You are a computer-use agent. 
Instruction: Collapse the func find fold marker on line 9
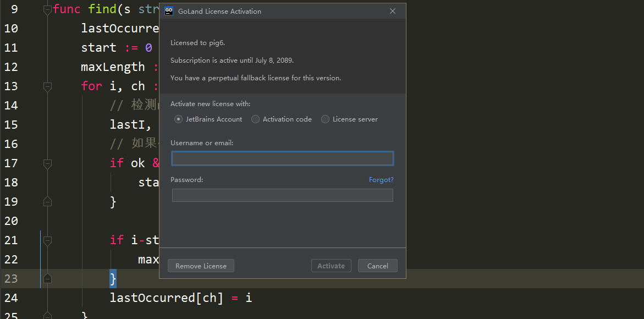tap(48, 9)
